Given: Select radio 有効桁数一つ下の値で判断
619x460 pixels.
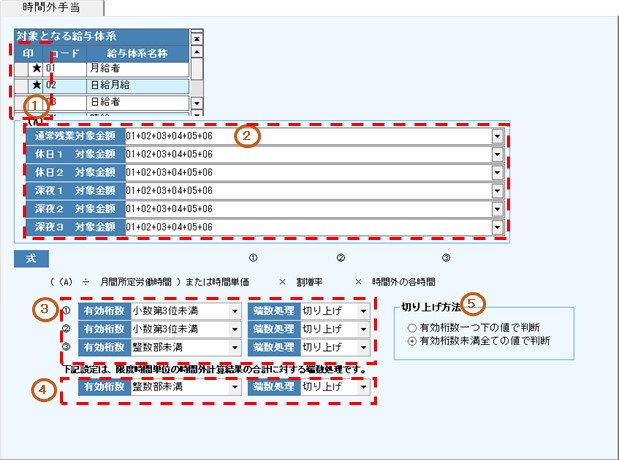Looking at the screenshot, I should click(x=411, y=327).
